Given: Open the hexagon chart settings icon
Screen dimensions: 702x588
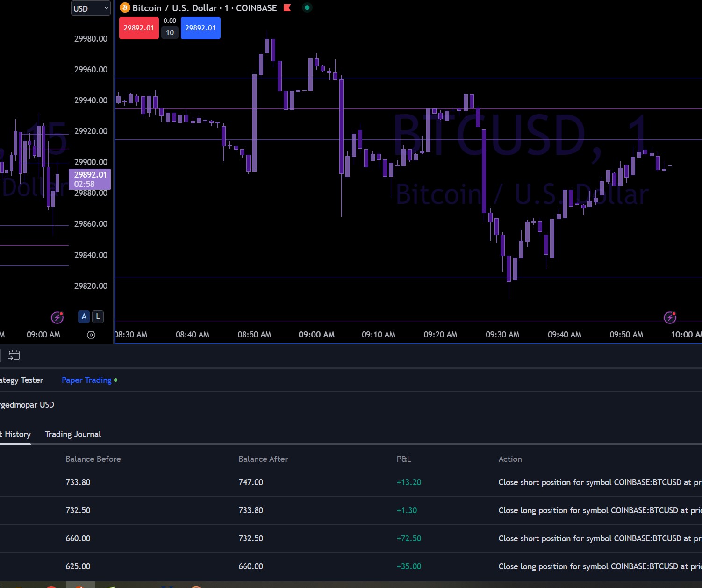Looking at the screenshot, I should click(91, 335).
